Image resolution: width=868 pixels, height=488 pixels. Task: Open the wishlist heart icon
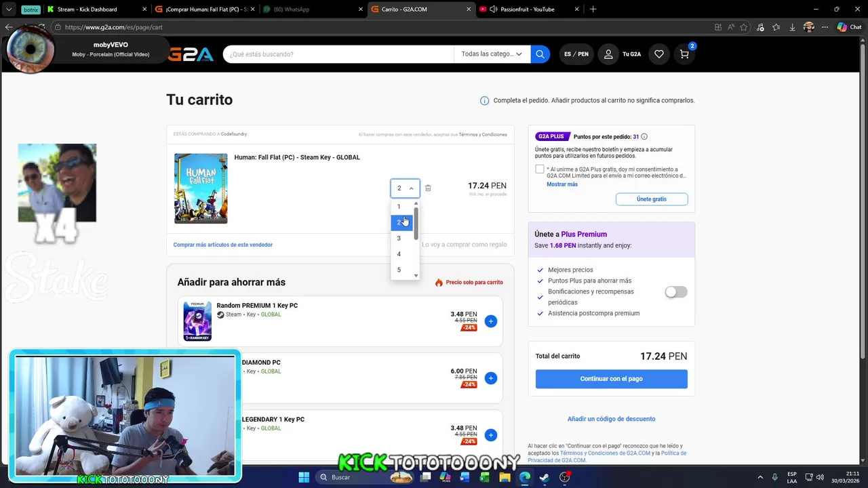coord(658,54)
